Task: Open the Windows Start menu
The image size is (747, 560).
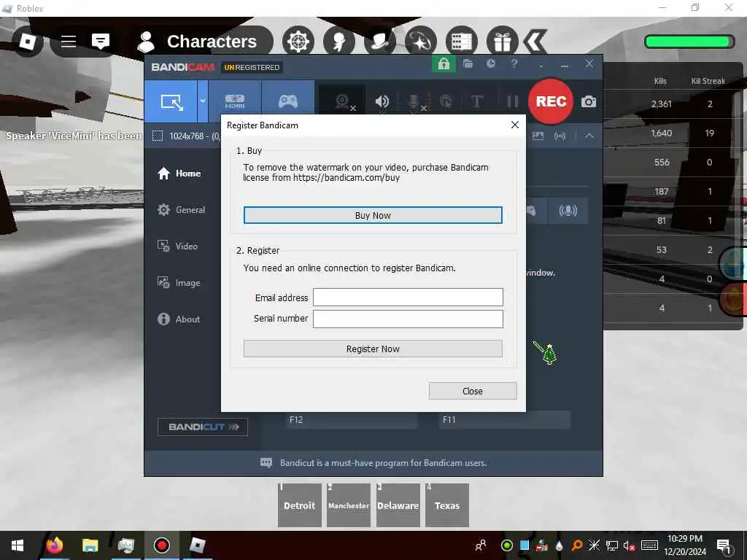Action: (x=18, y=545)
